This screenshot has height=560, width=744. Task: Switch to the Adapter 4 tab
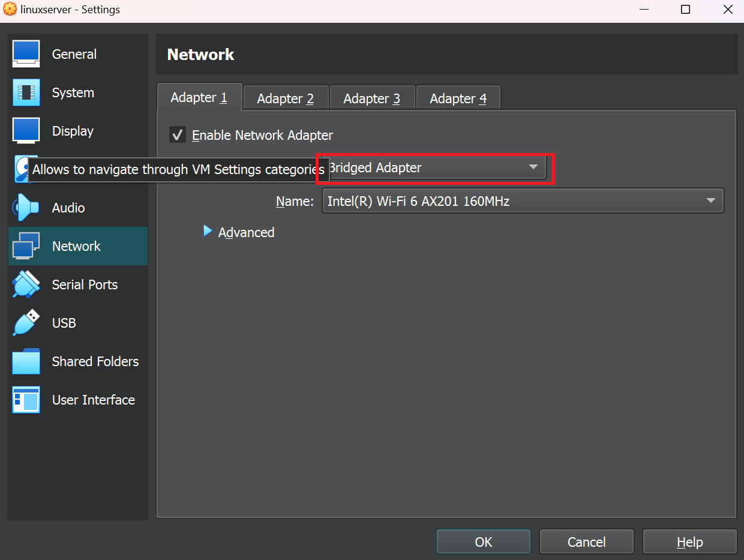click(458, 98)
